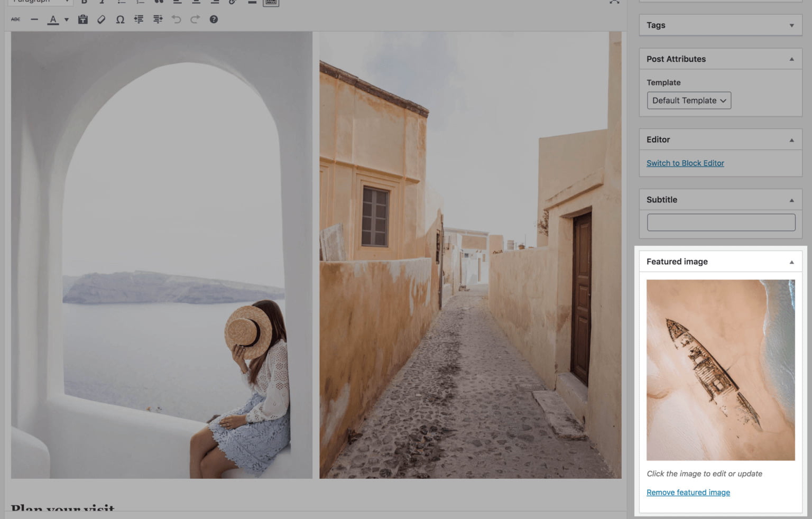812x519 pixels.
Task: Click the Remove featured image link
Action: coord(688,493)
